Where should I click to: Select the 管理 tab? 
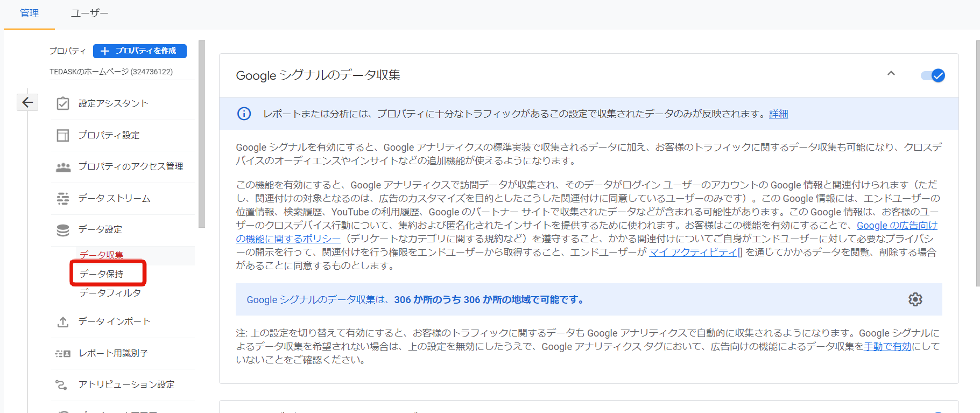tap(29, 13)
